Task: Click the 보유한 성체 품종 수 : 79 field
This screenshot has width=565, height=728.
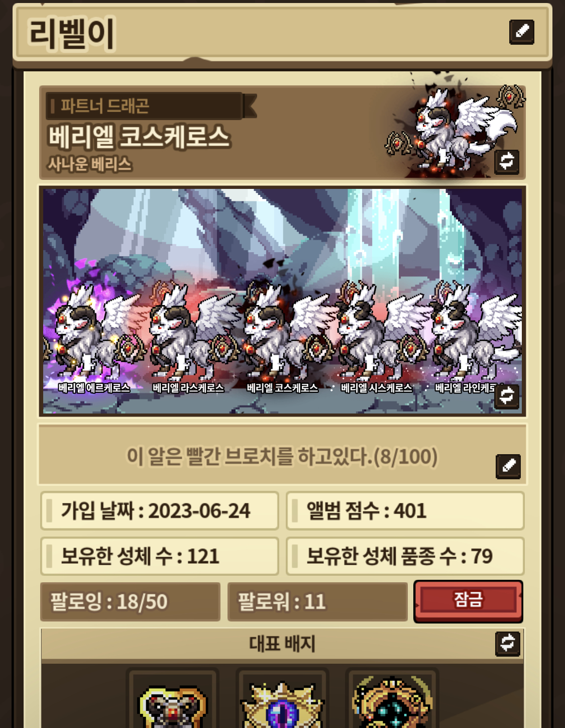Action: 405,556
